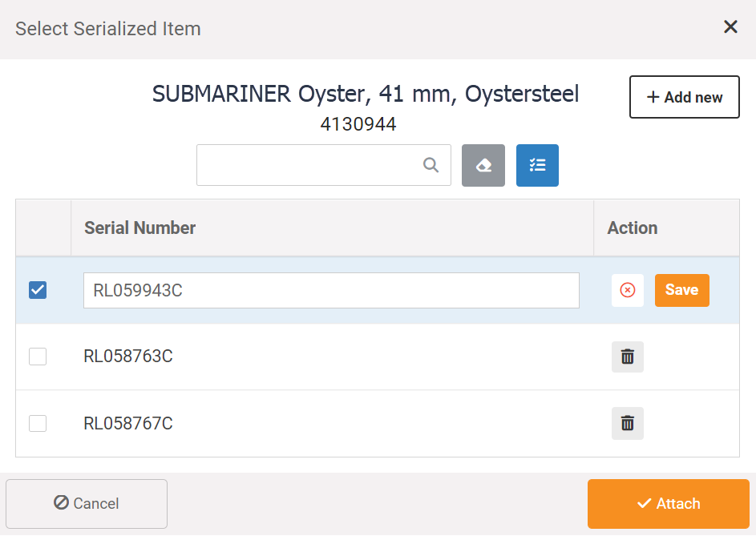Uncheck the RL059943C row checkbox

point(38,290)
